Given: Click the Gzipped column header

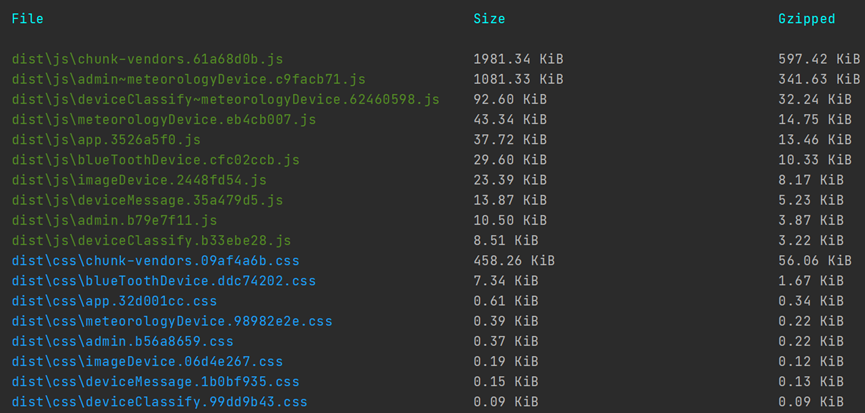Looking at the screenshot, I should click(x=807, y=19).
